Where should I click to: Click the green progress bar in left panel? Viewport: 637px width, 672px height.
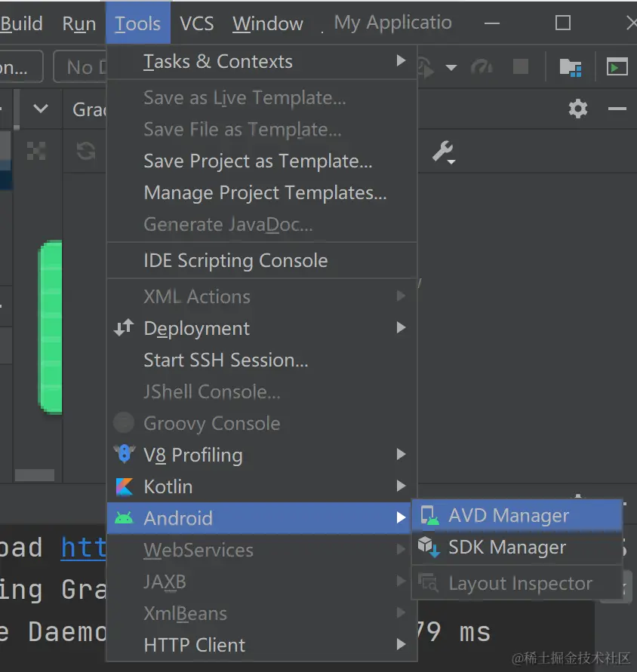[x=50, y=327]
